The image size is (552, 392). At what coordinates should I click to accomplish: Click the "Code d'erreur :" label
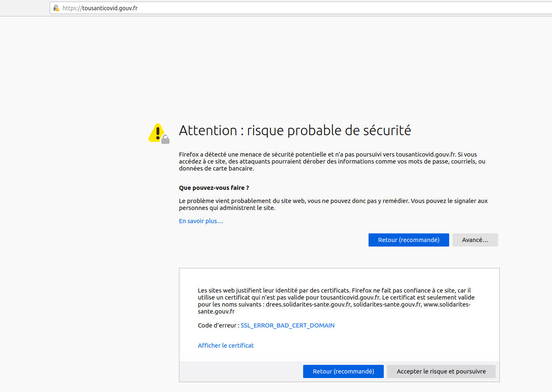[x=218, y=325]
